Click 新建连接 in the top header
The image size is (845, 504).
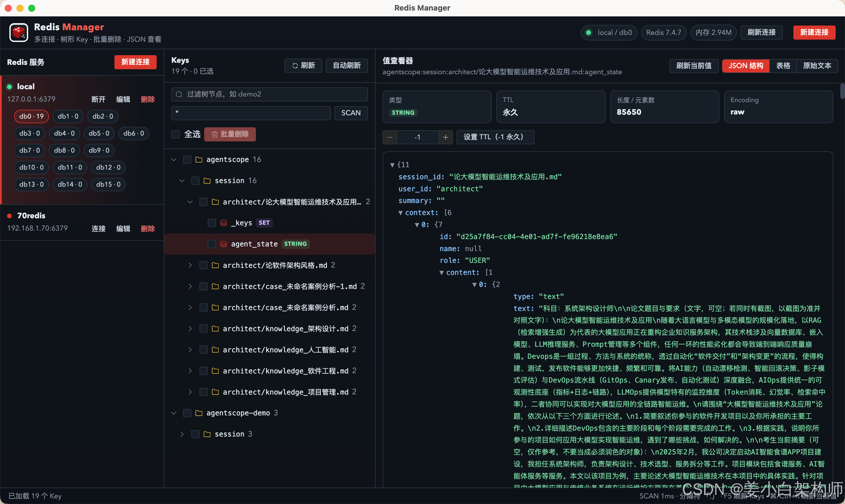814,32
